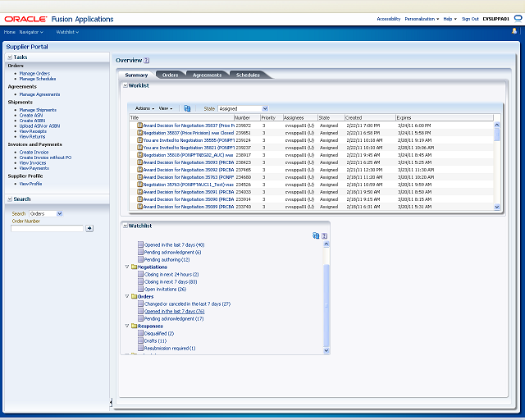Open Opened in the last 7 days (76)

coord(174,311)
